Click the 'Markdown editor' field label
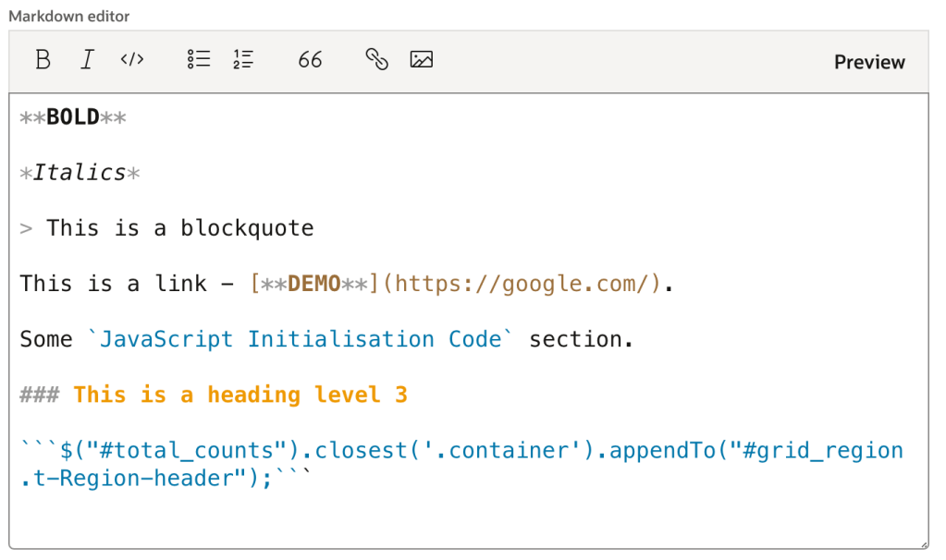946x560 pixels. pyautogui.click(x=69, y=16)
